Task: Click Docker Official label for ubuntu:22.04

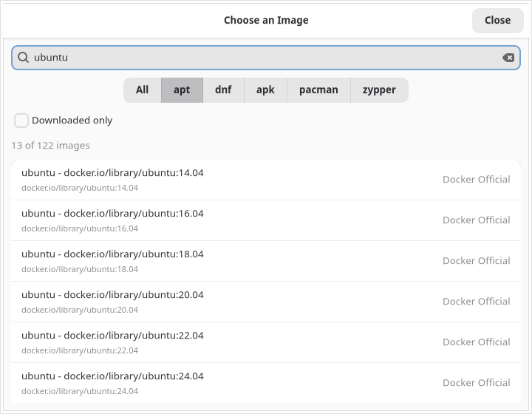Action: pos(477,342)
